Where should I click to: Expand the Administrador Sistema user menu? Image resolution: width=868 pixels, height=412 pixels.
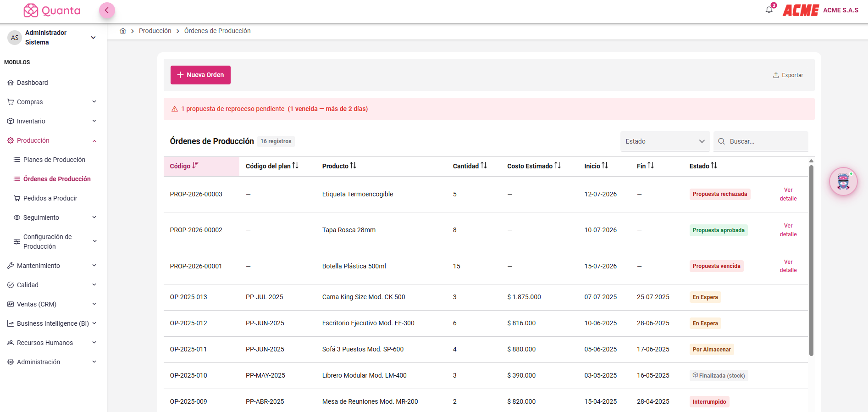[94, 38]
